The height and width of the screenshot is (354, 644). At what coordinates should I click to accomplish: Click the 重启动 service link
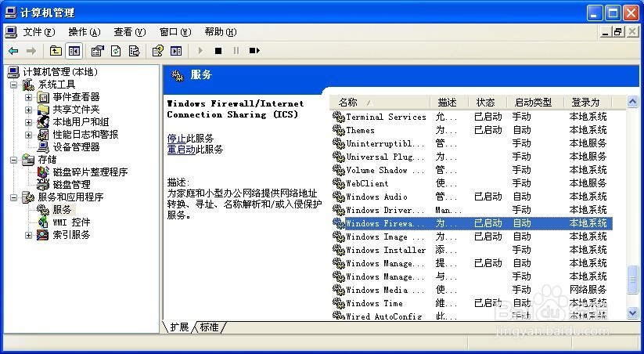pos(181,150)
